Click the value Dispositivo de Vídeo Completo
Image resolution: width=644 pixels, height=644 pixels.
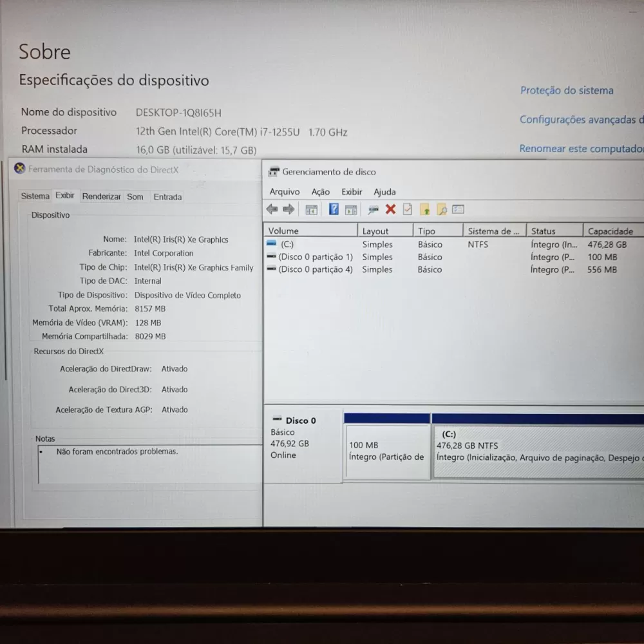187,296
